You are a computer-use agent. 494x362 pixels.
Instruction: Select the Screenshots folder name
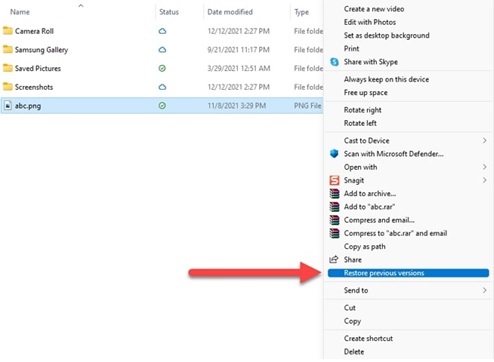[x=34, y=87]
